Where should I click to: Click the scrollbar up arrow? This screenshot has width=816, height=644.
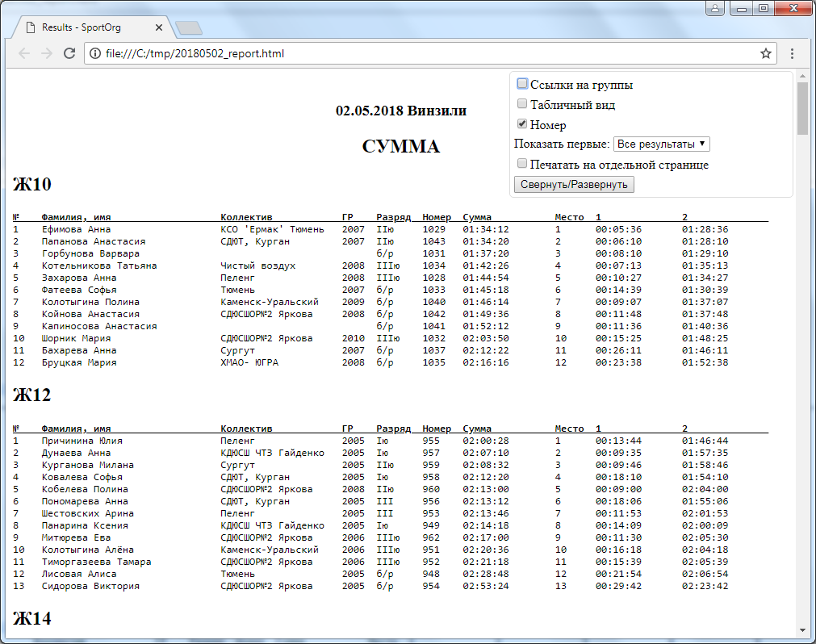[x=802, y=77]
